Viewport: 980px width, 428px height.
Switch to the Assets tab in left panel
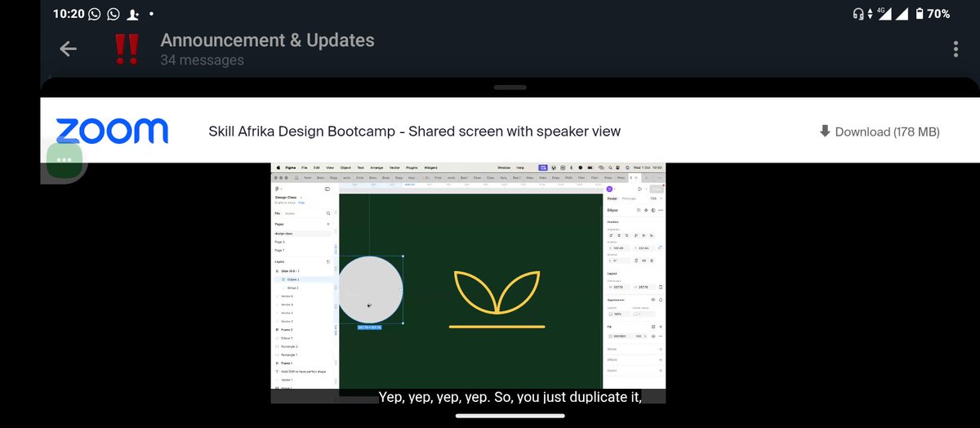coord(290,213)
